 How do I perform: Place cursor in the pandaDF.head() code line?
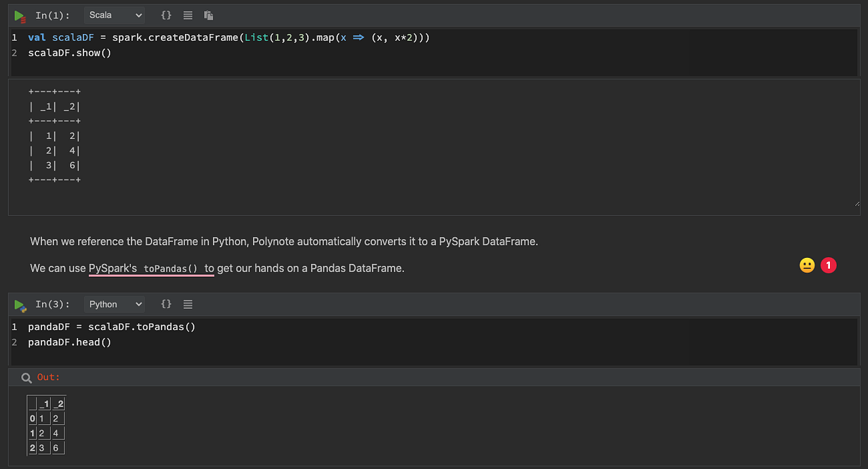pos(68,341)
